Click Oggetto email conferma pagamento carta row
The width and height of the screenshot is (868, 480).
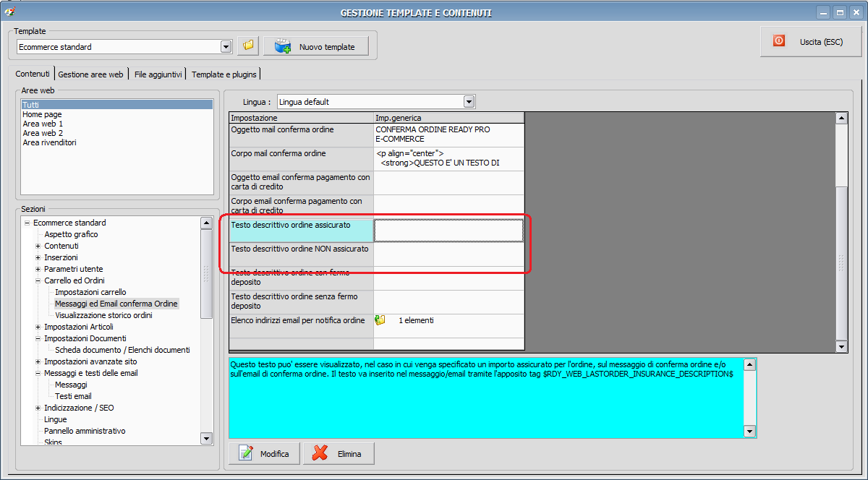pyautogui.click(x=302, y=182)
